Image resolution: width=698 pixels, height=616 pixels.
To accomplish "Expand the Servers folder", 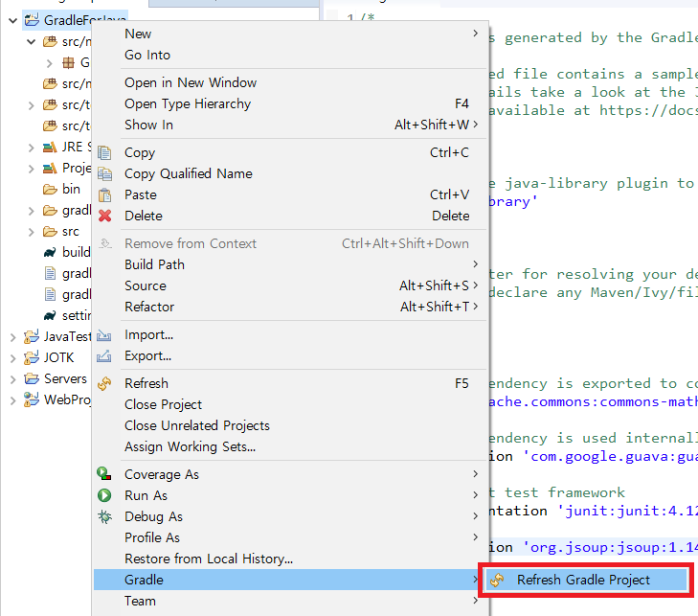I will (12, 379).
